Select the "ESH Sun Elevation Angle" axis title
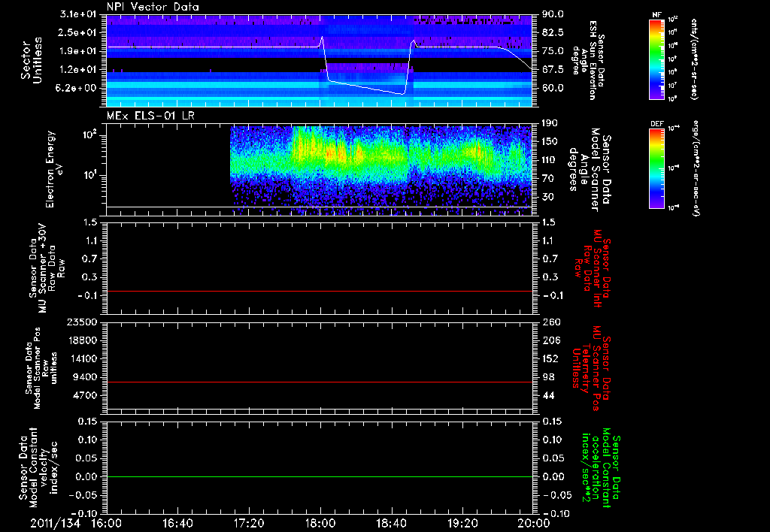 [589, 60]
